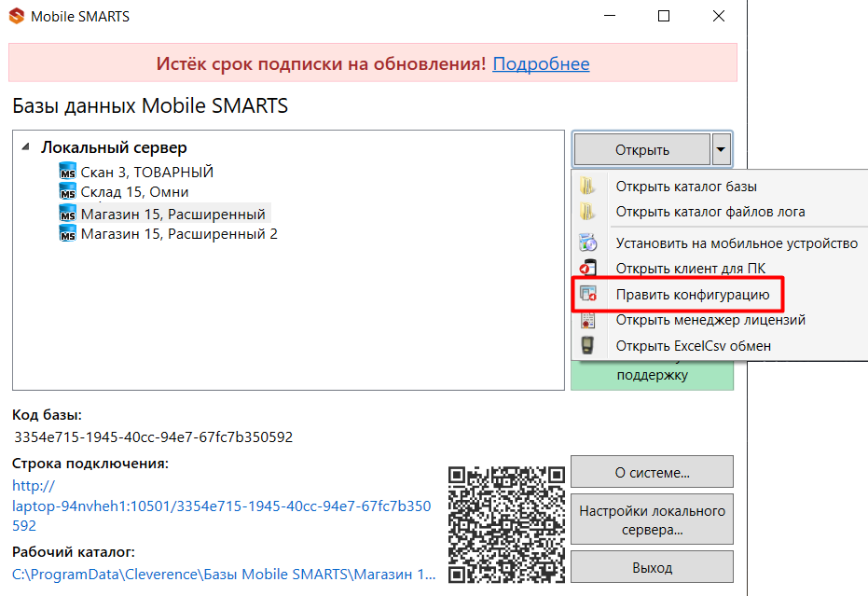
Task: Follow the Подробнее link in the banner
Action: (x=541, y=63)
